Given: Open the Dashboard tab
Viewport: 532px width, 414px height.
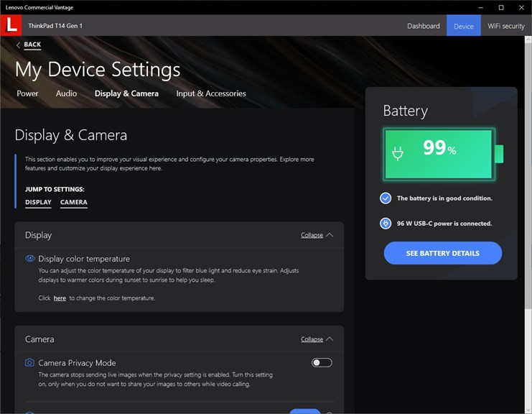Looking at the screenshot, I should click(x=424, y=26).
